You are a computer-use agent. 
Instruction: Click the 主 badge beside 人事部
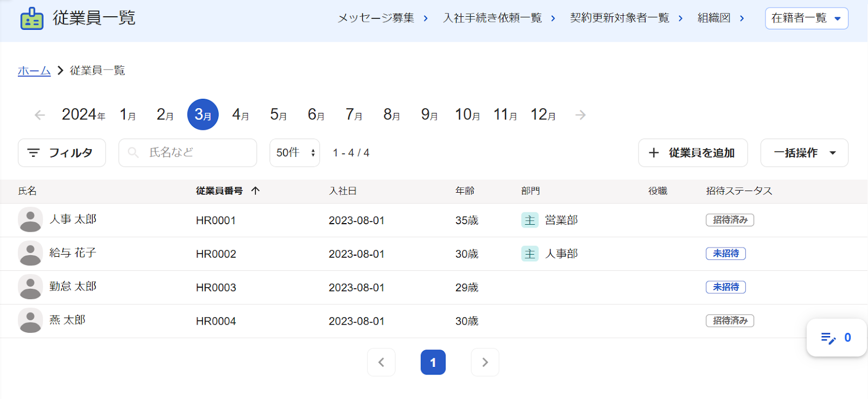click(530, 254)
